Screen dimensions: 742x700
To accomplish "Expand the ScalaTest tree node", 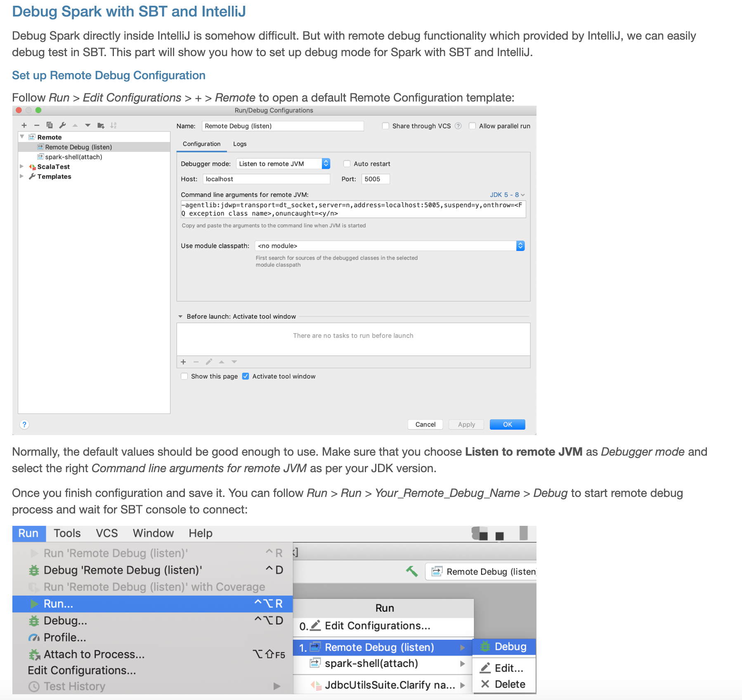I will click(22, 166).
